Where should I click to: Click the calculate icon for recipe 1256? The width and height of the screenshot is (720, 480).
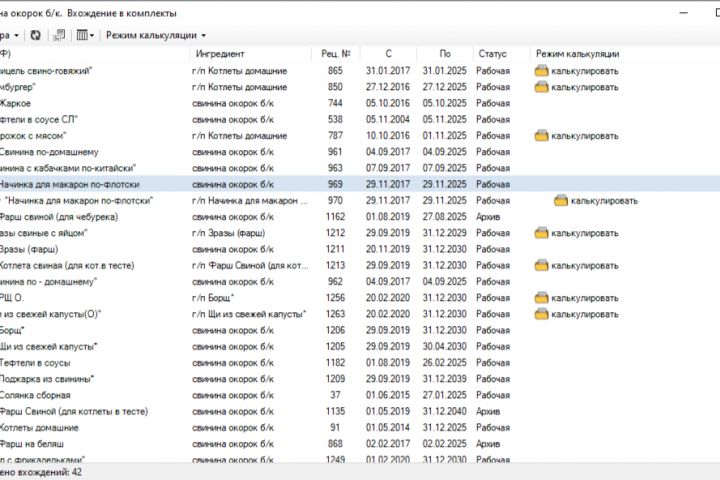[541, 298]
